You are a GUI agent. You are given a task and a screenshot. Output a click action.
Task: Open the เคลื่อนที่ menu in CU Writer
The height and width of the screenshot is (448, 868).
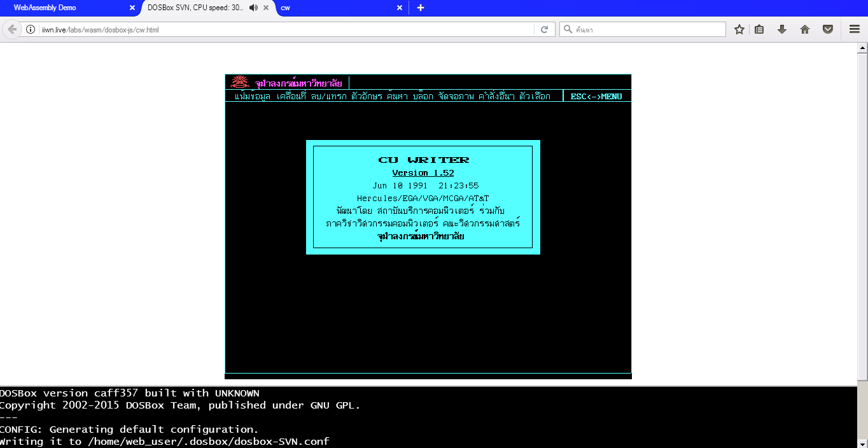coord(292,96)
